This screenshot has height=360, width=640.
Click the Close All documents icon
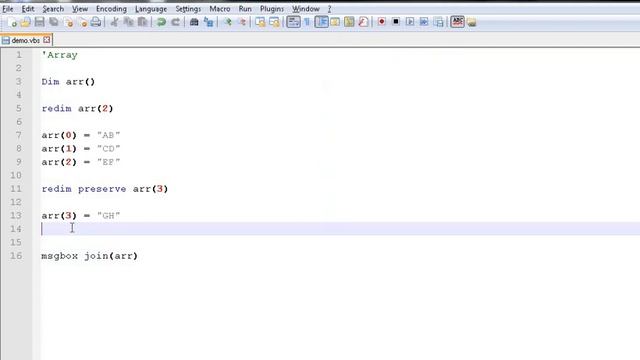pos(82,22)
